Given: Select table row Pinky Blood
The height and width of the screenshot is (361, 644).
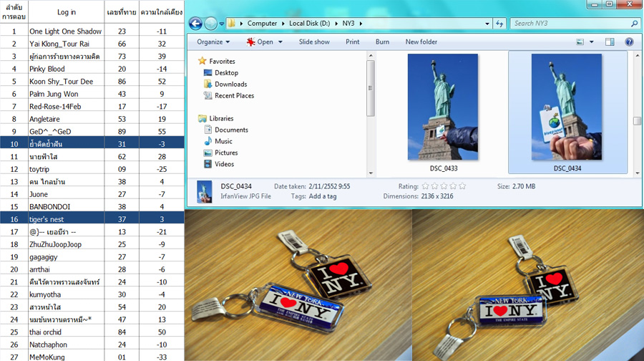Looking at the screenshot, I should coord(92,69).
